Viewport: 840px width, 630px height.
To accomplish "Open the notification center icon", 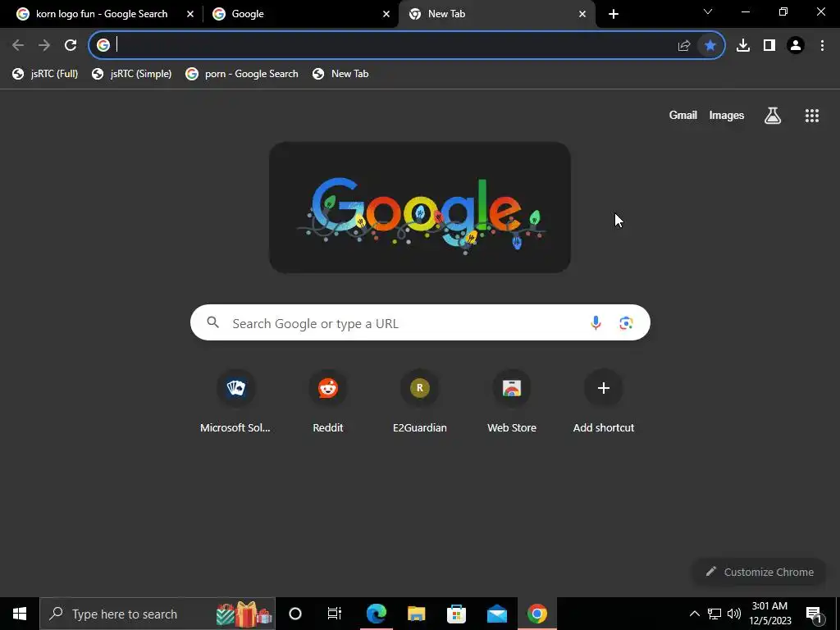I will point(813,614).
